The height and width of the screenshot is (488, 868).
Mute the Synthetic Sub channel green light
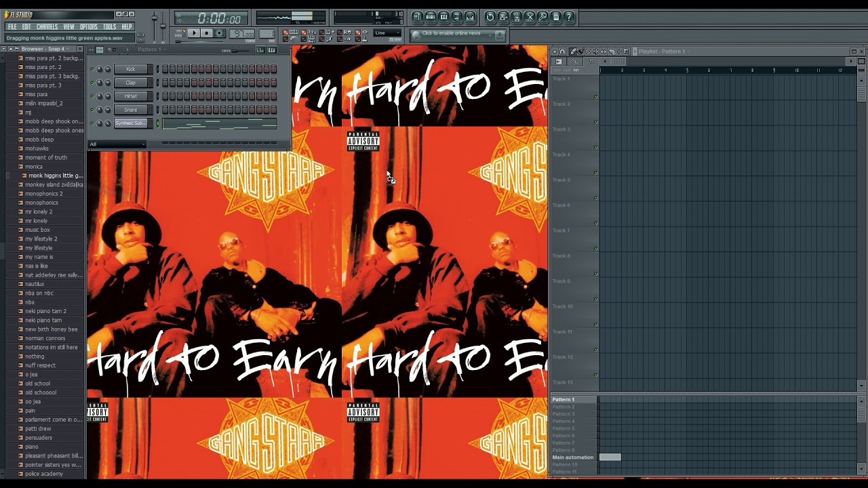point(92,123)
